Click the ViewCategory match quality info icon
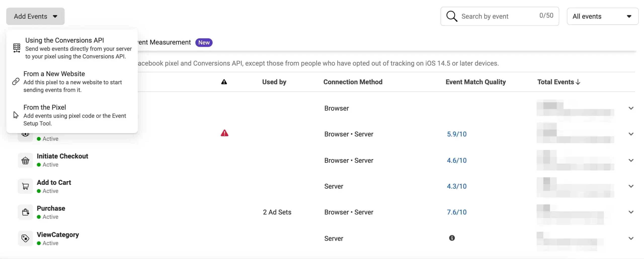This screenshot has width=644, height=259. click(x=452, y=238)
